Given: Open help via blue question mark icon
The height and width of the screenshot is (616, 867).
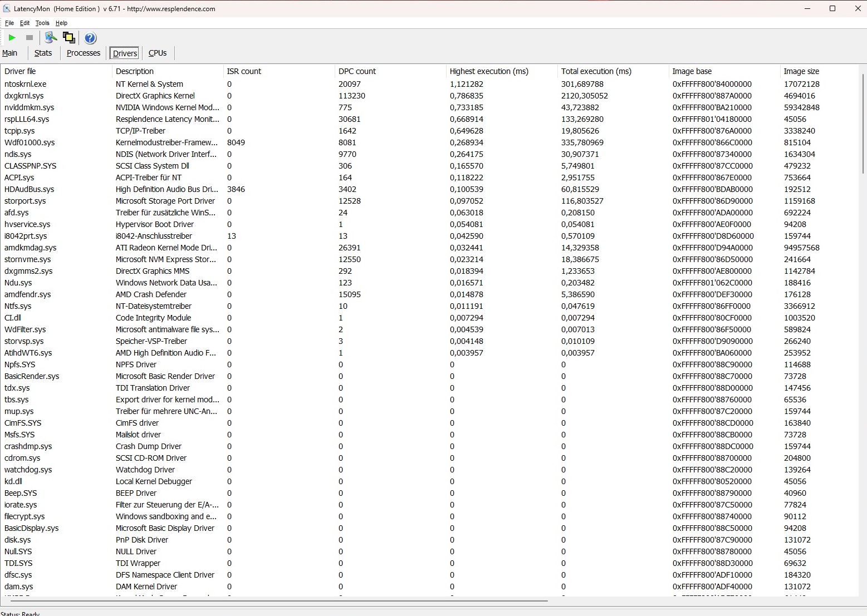Looking at the screenshot, I should point(90,38).
